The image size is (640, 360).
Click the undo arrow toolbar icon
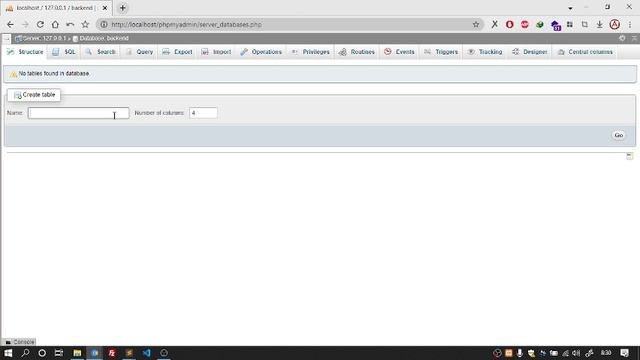point(70,24)
